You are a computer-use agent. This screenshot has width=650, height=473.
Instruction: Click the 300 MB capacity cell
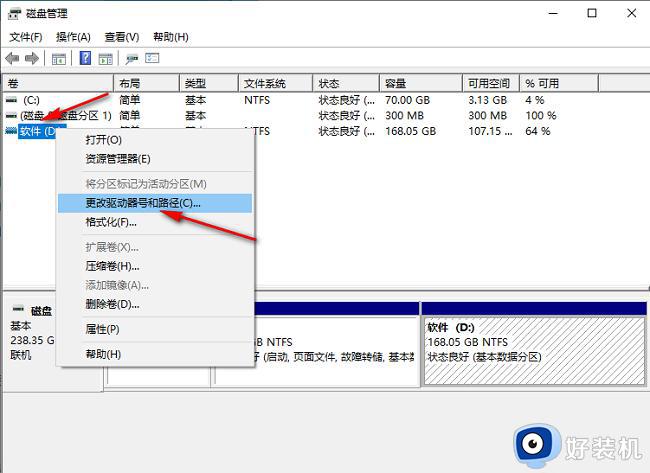click(x=404, y=116)
